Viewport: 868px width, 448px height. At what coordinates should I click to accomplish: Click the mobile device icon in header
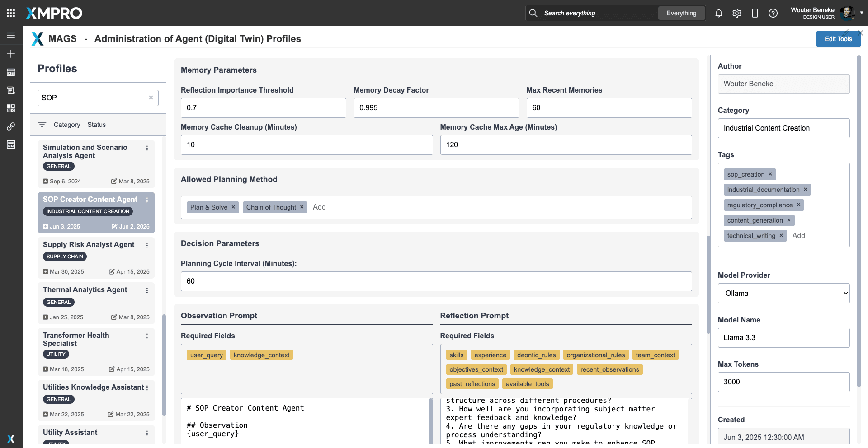pos(755,13)
